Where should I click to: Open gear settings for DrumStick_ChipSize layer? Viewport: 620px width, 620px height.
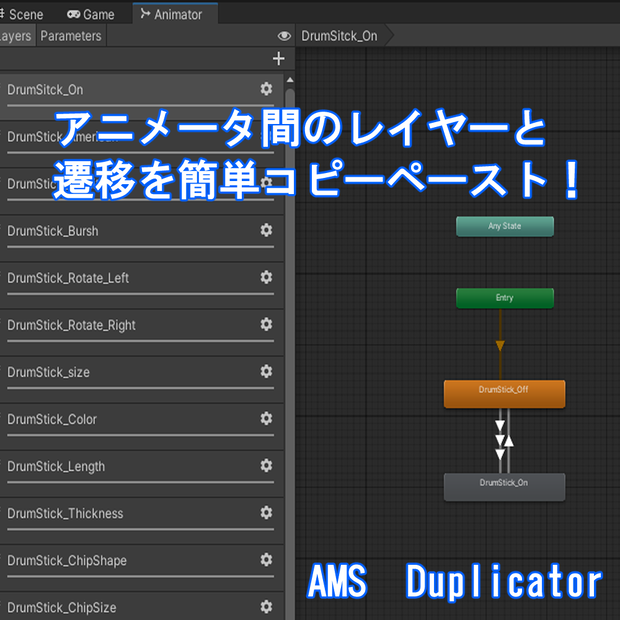[x=266, y=607]
